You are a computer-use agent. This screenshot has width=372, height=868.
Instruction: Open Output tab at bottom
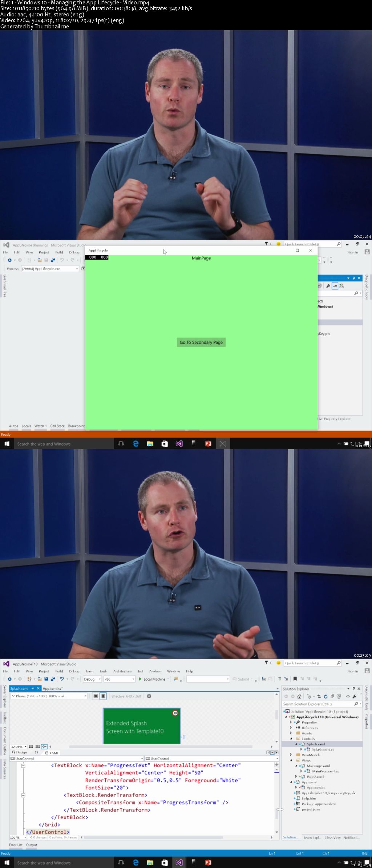tap(32, 845)
